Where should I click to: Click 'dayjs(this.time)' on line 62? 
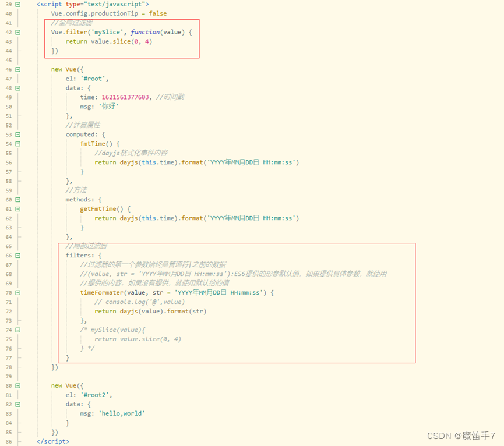[149, 218]
